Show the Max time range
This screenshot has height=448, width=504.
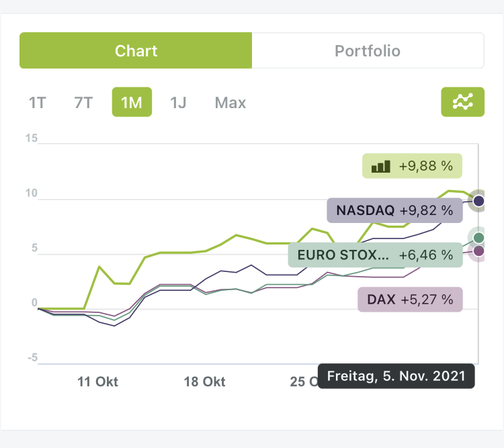tap(230, 103)
